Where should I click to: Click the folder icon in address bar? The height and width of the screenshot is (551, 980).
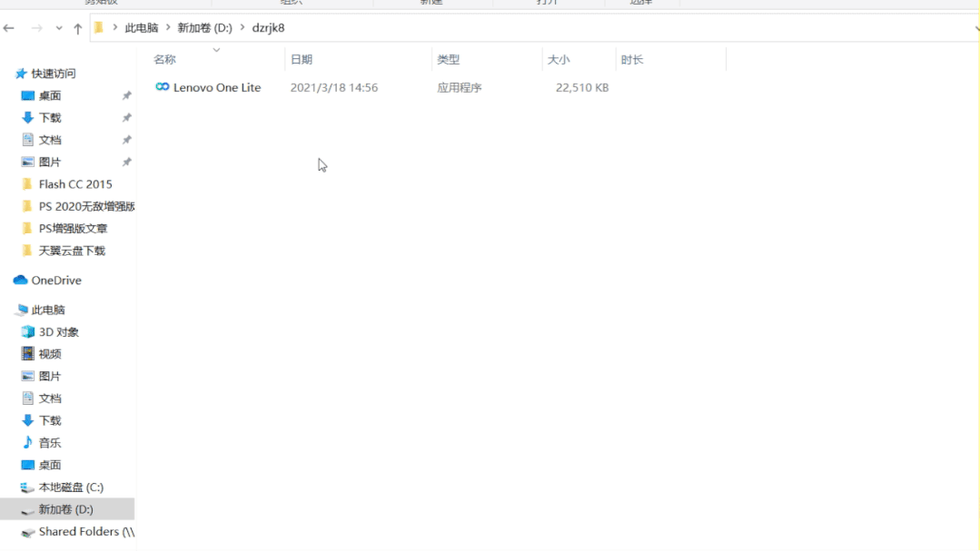click(99, 27)
